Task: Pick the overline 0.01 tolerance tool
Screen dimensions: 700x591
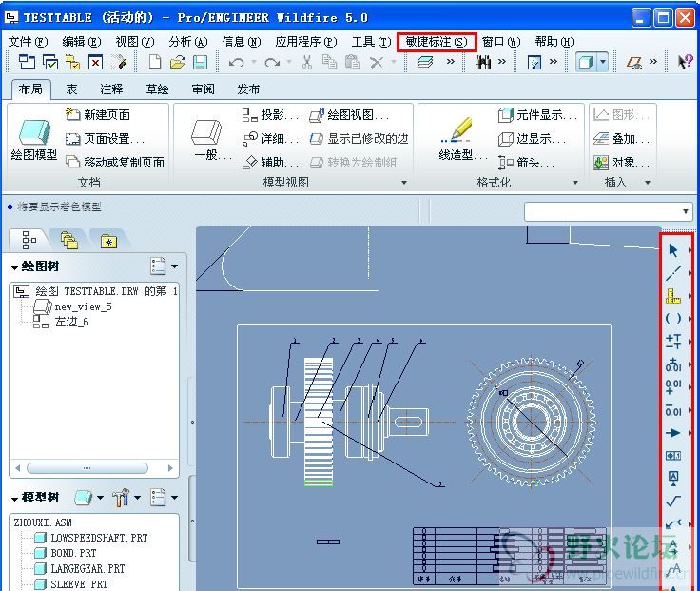Action: click(673, 410)
